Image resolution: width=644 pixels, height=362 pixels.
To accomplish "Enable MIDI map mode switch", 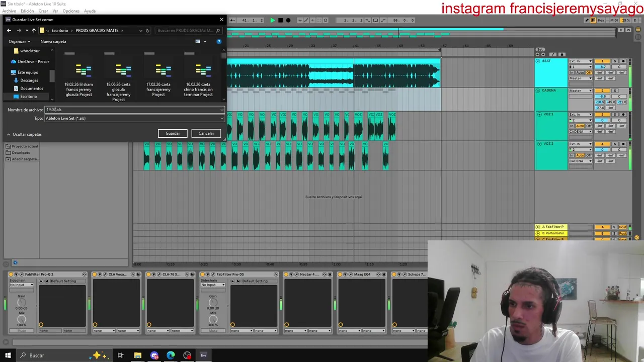I will coord(614,20).
